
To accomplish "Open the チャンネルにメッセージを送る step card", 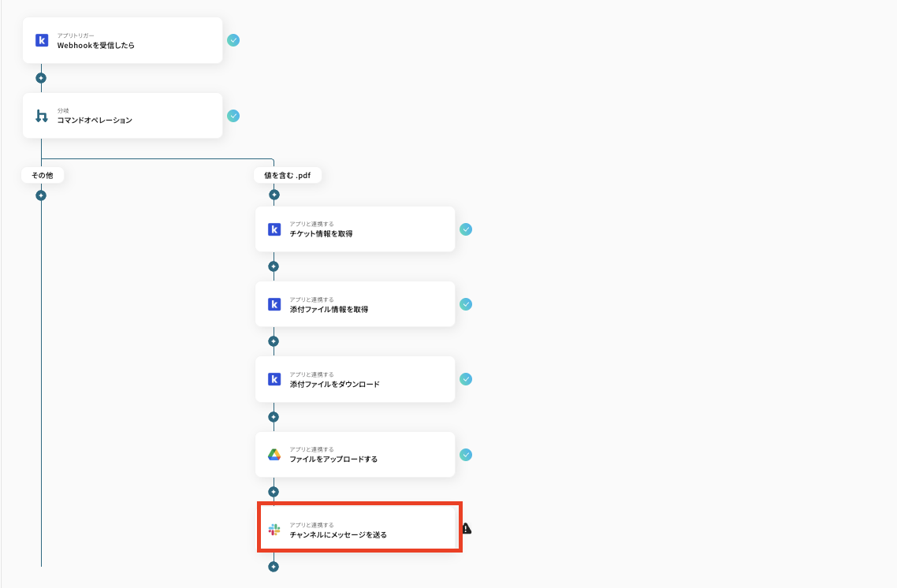I will click(359, 528).
